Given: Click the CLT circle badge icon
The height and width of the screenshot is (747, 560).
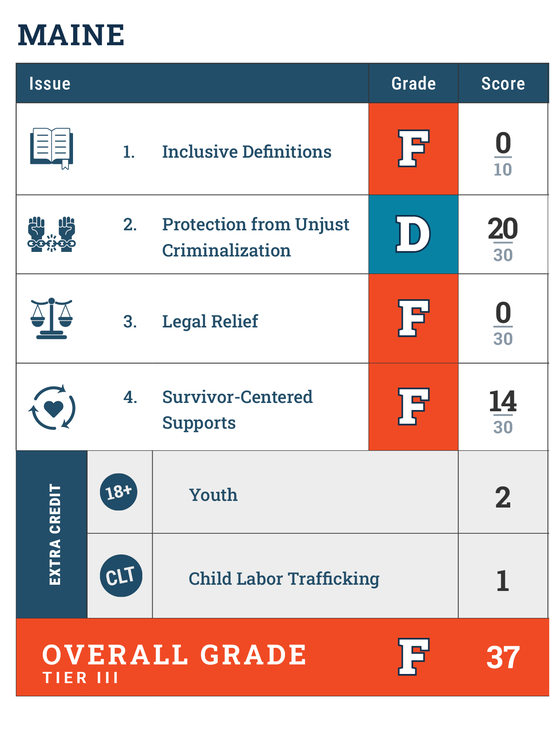Looking at the screenshot, I should pos(121,576).
